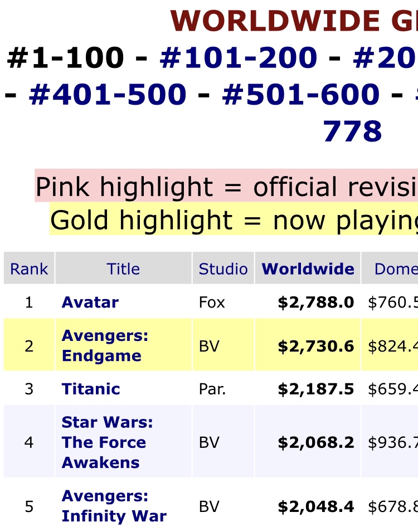Viewport: 418px width, 532px height.
Task: Open Avengers: Infinity War movie link
Action: [x=114, y=506]
